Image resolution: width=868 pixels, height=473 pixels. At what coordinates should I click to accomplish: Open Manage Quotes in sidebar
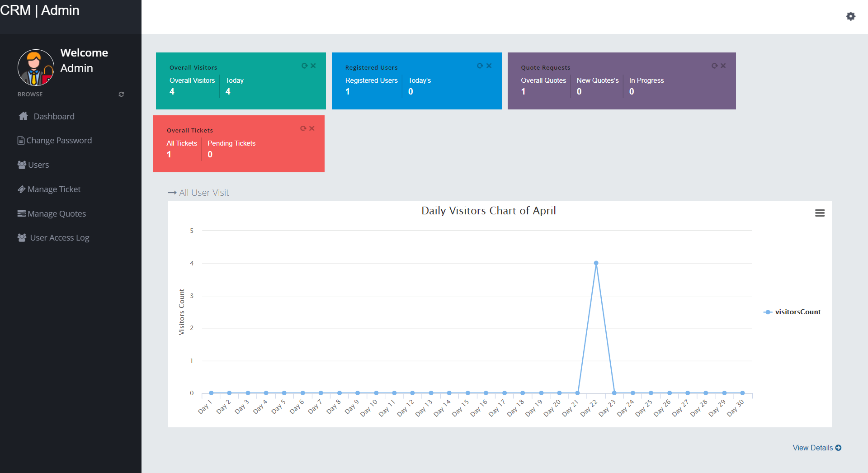[57, 214]
